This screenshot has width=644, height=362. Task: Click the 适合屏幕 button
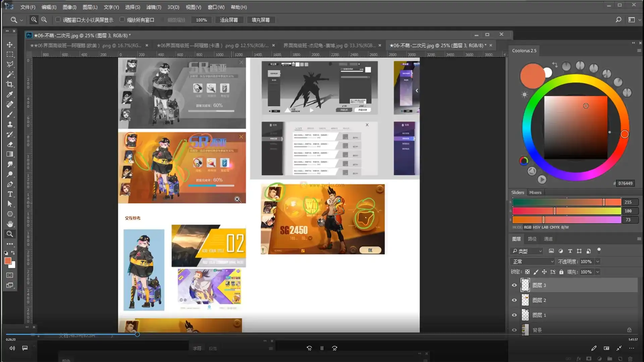(229, 20)
